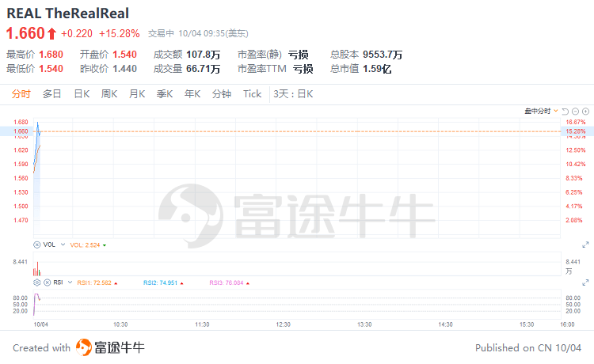This screenshot has height=364, width=594.
Task: Zoom in the chart with plus icon
Action: [x=585, y=112]
